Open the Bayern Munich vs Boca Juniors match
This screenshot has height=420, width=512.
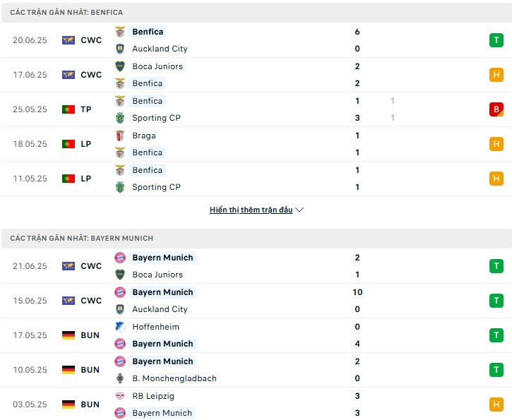[256, 266]
